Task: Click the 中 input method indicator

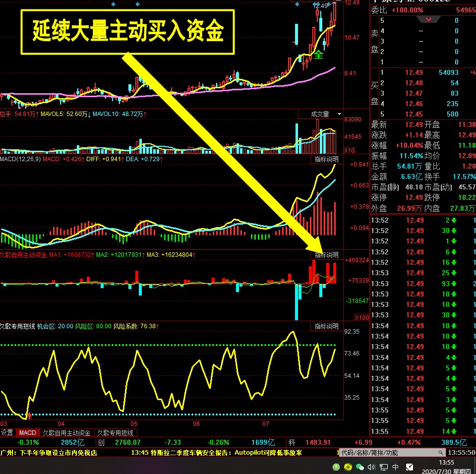Action: pyautogui.click(x=396, y=466)
